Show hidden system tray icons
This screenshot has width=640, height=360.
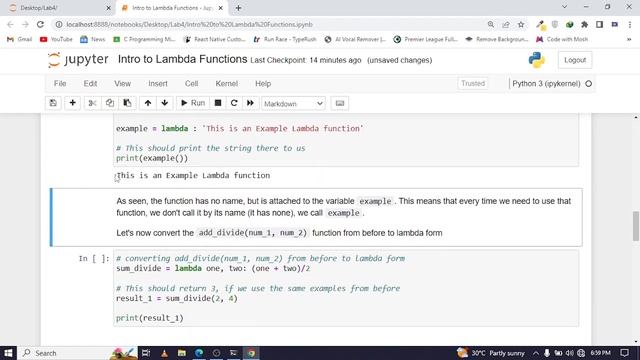pyautogui.click(x=536, y=353)
